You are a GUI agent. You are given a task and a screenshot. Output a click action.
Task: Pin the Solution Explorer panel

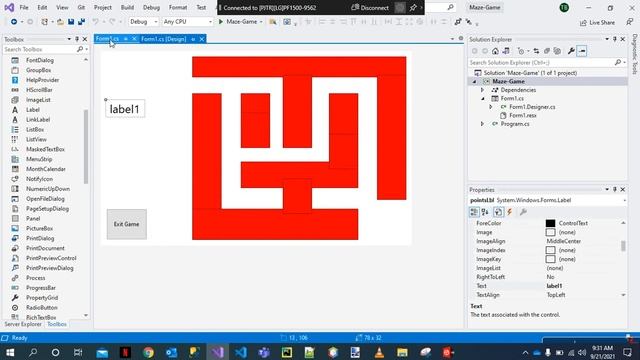click(x=615, y=39)
